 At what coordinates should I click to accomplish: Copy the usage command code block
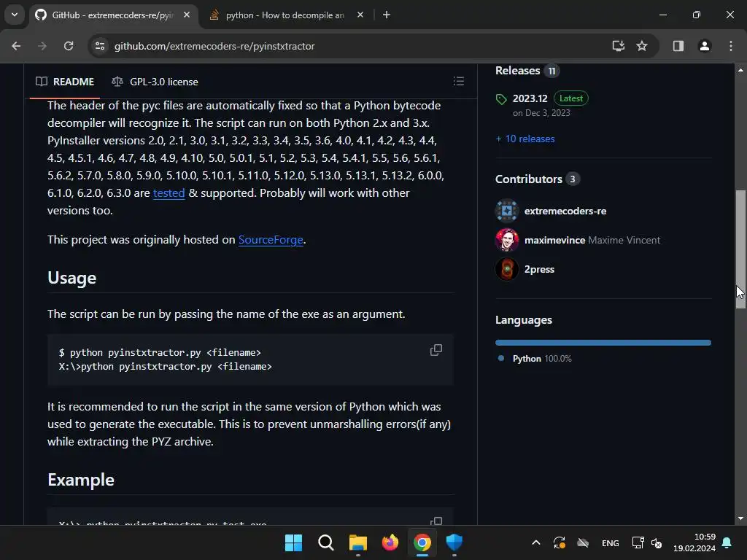click(x=436, y=350)
